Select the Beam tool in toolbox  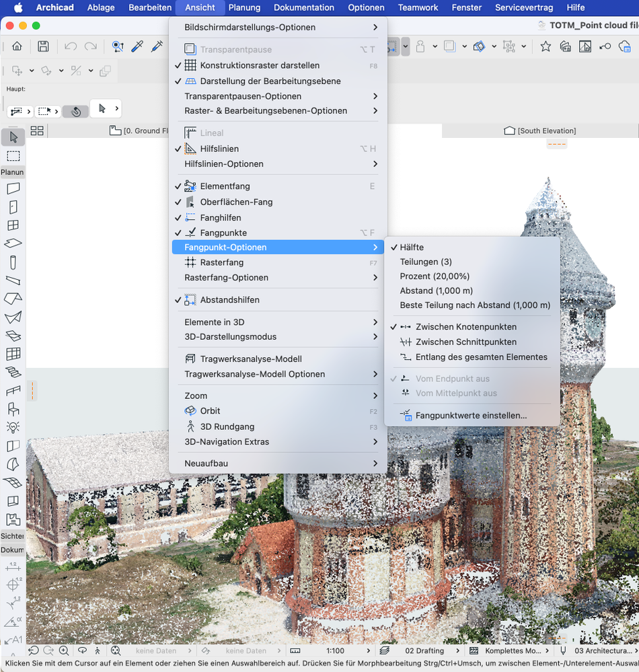pyautogui.click(x=13, y=281)
